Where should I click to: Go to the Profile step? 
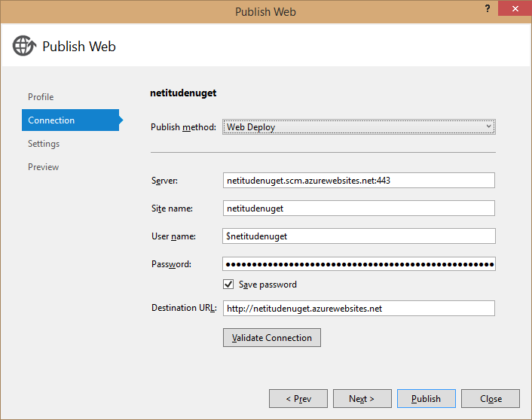[41, 97]
